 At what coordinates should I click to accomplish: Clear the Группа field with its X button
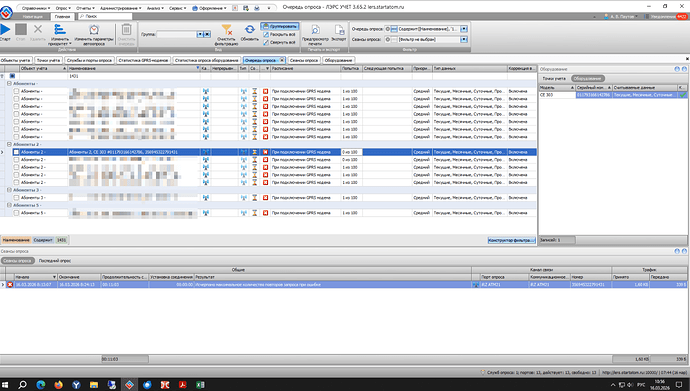[207, 34]
